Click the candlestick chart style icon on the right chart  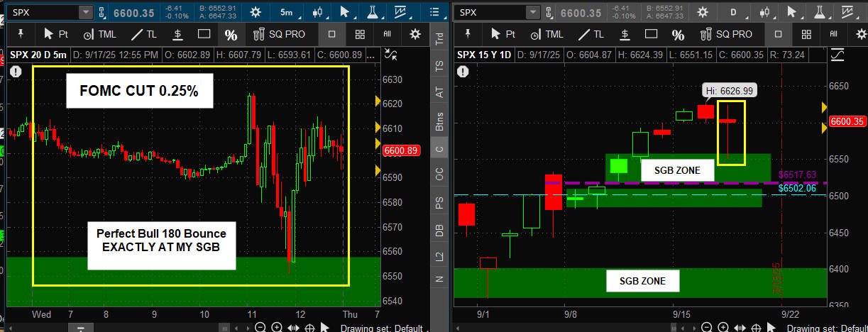pos(765,12)
